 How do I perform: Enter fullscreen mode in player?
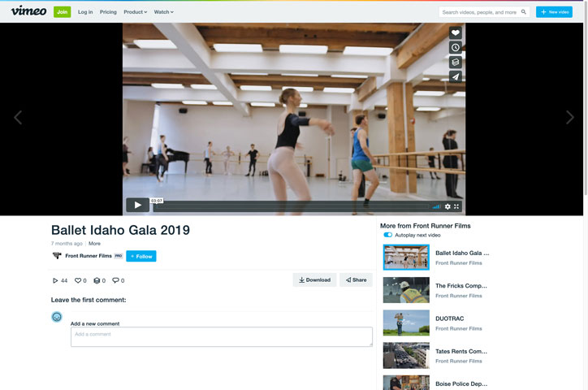[456, 206]
